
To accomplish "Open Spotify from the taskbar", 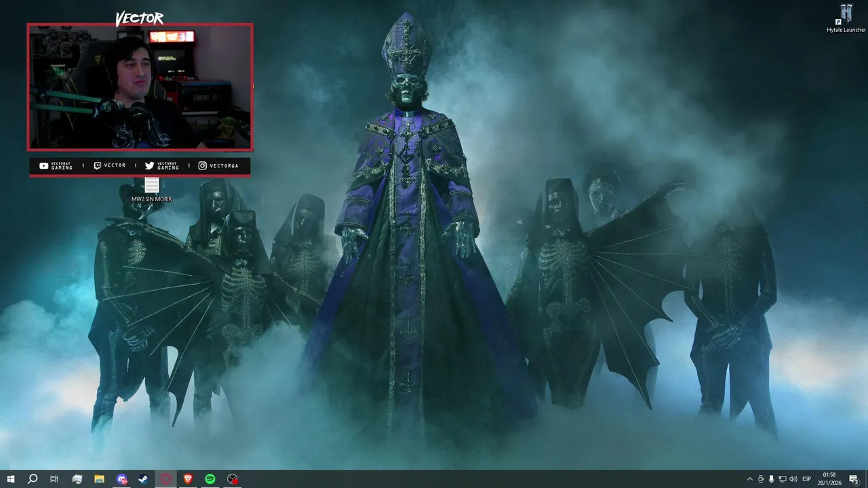I will 210,479.
